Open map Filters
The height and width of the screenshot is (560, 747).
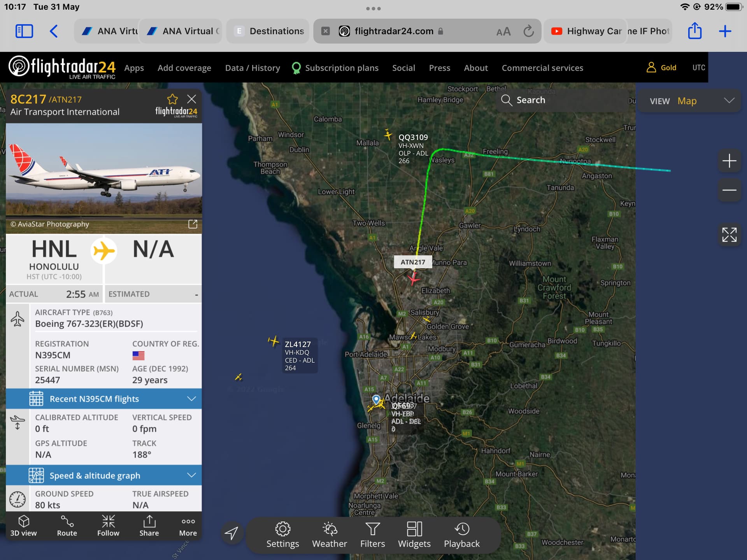tap(372, 535)
